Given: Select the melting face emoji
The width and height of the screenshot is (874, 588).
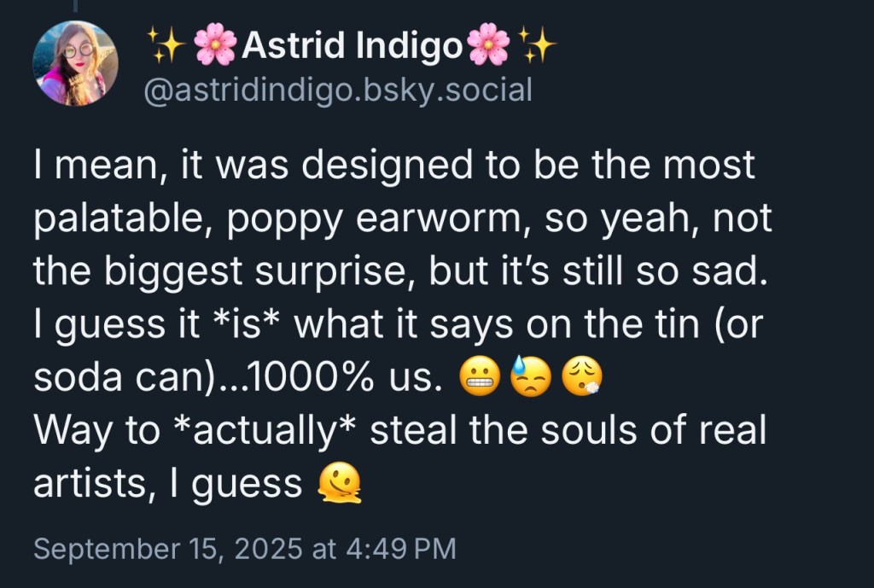Looking at the screenshot, I should (x=340, y=485).
